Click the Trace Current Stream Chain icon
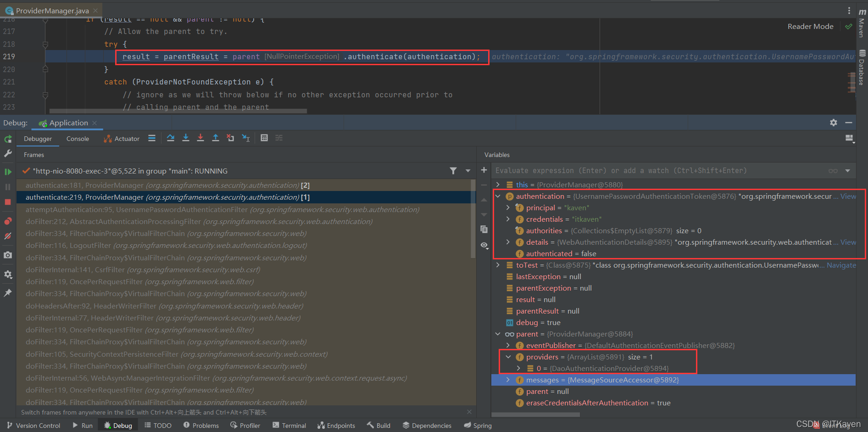Image resolution: width=868 pixels, height=432 pixels. coord(279,138)
